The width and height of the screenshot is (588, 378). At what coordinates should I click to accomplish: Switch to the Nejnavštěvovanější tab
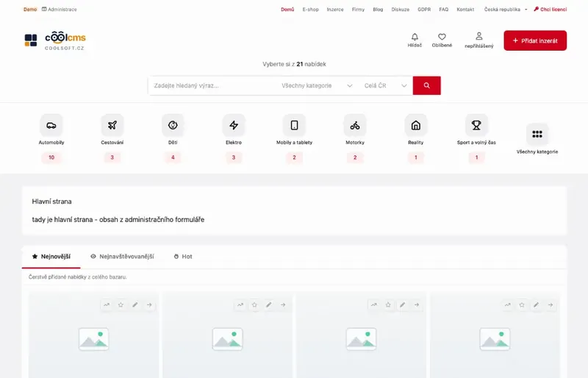[122, 257]
